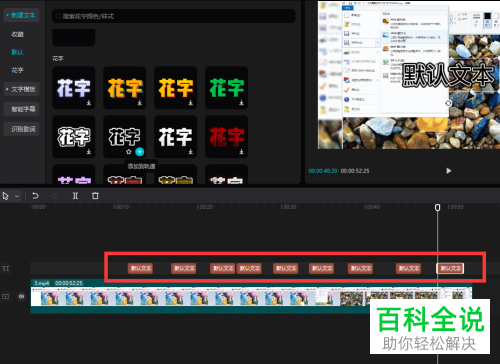Download the red 花字 style
This screenshot has width=500, height=364.
(x=241, y=152)
